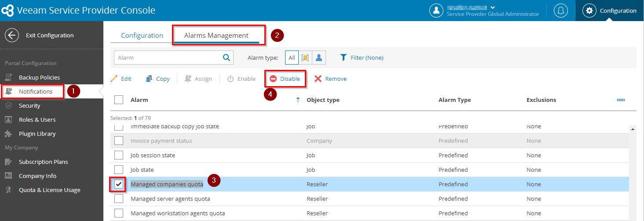Screen dimensions: 644x221
Task: Click the Veeam logo icon
Action: point(7,11)
